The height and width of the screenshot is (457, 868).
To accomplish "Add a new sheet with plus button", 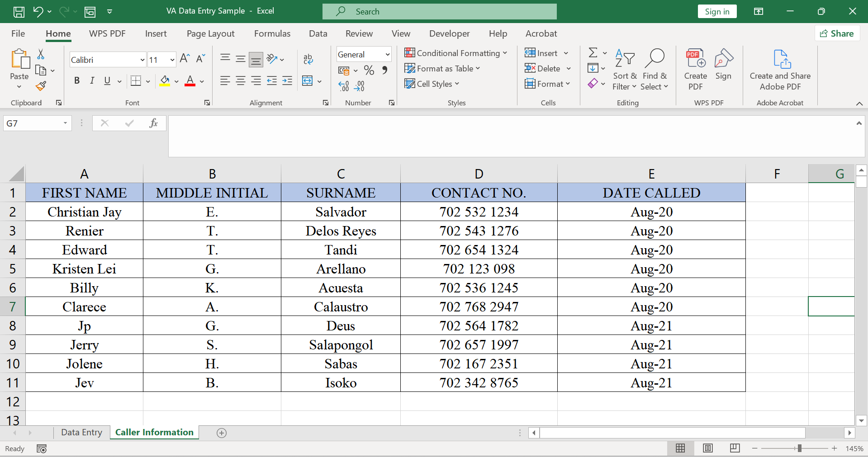I will 222,433.
